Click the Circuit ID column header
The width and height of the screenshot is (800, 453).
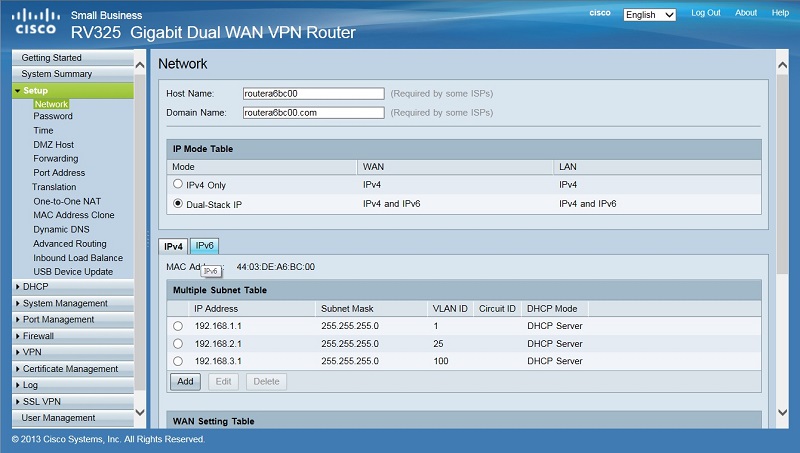click(497, 309)
